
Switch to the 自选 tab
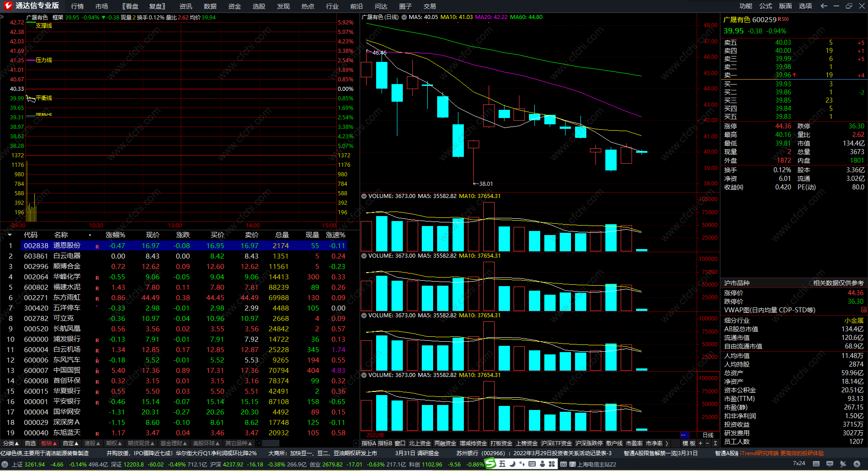click(x=30, y=443)
